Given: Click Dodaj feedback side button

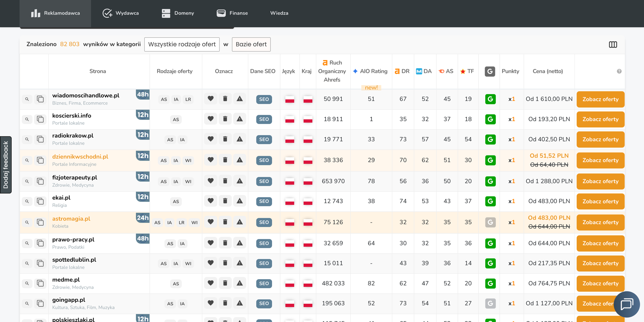Looking at the screenshot, I should [x=6, y=165].
